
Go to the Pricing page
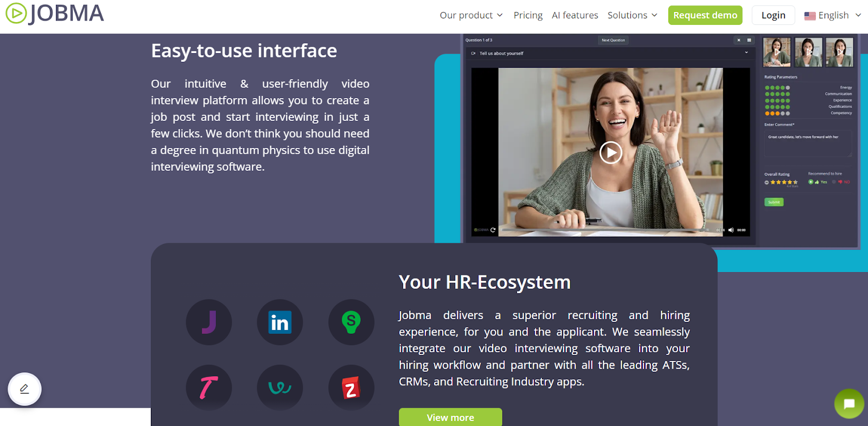[x=528, y=15]
